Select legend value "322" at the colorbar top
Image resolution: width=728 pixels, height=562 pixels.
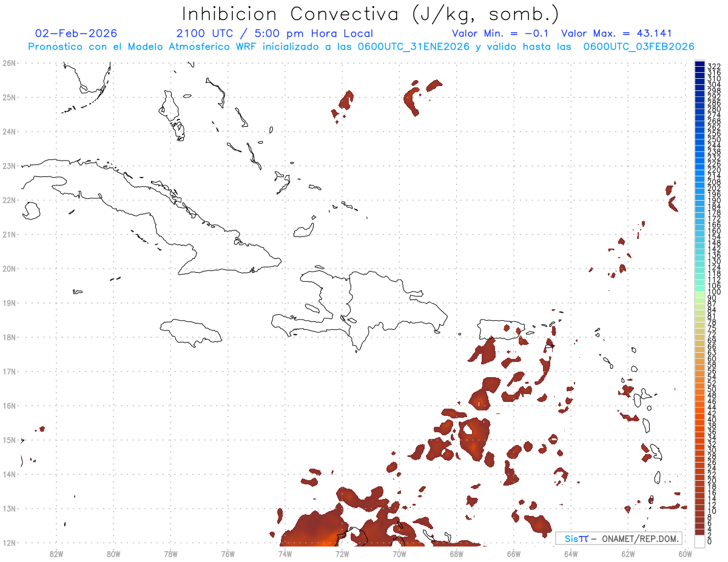(714, 66)
